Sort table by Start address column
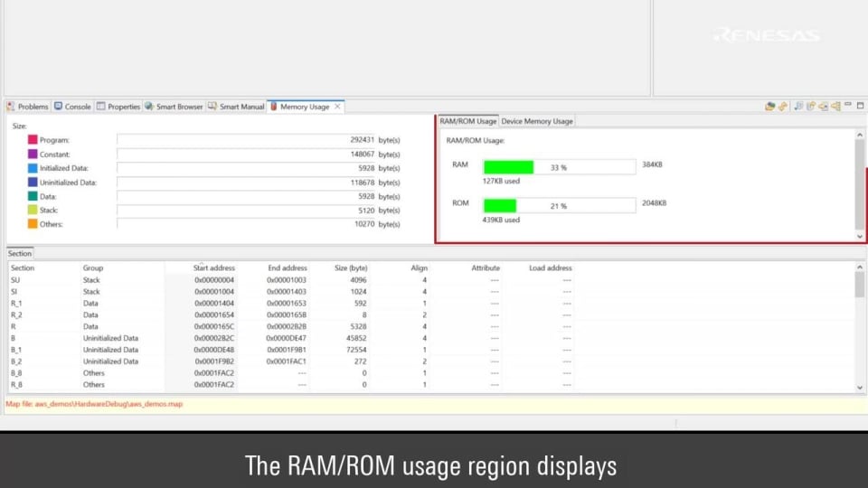This screenshot has height=488, width=868. click(214, 268)
